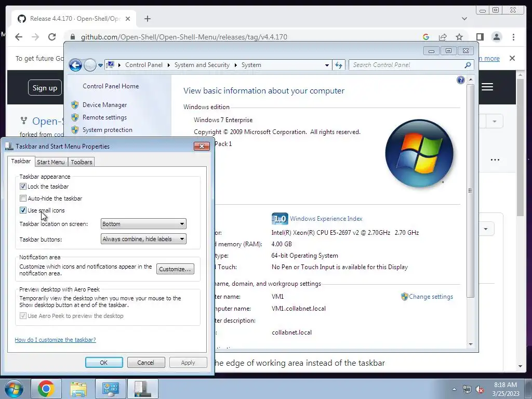The image size is (532, 399).
Task: Open Windows Experience Index link
Action: coord(326,219)
